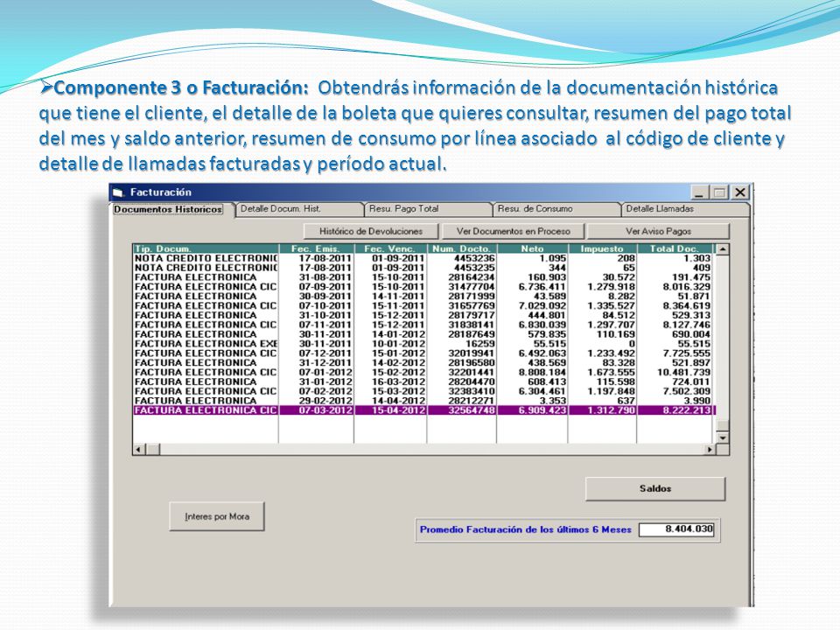The image size is (840, 630).
Task: Select invoice number 28187649
Action: [423, 334]
